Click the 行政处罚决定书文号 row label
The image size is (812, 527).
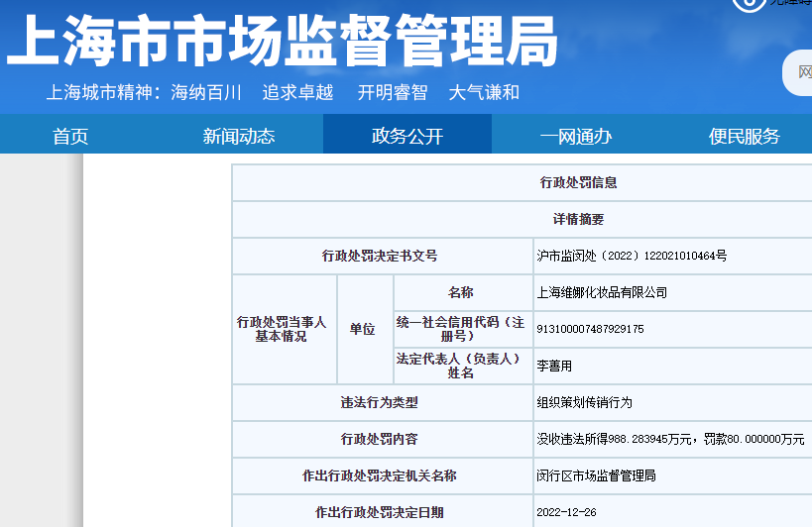coord(380,256)
